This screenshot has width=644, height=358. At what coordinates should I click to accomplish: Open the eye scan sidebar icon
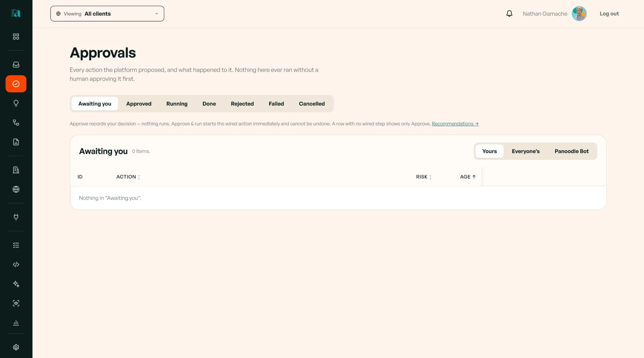click(x=16, y=303)
